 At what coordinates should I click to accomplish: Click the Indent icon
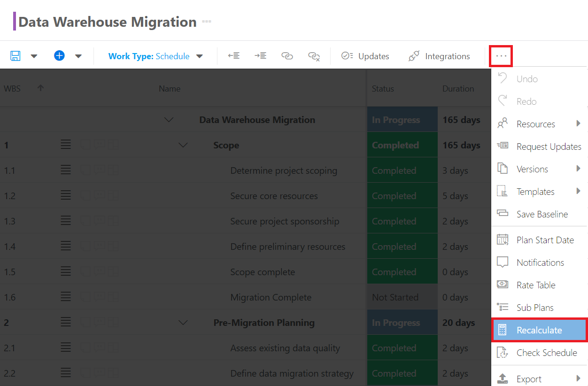(x=260, y=56)
